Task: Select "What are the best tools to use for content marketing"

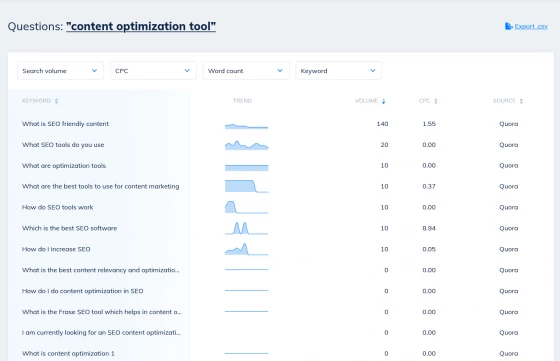Action: (x=101, y=186)
